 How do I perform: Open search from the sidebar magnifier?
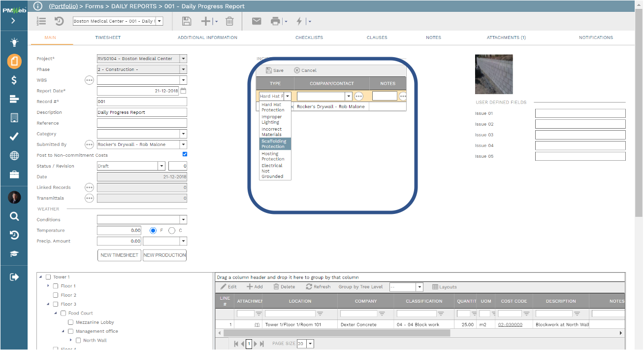tap(14, 216)
